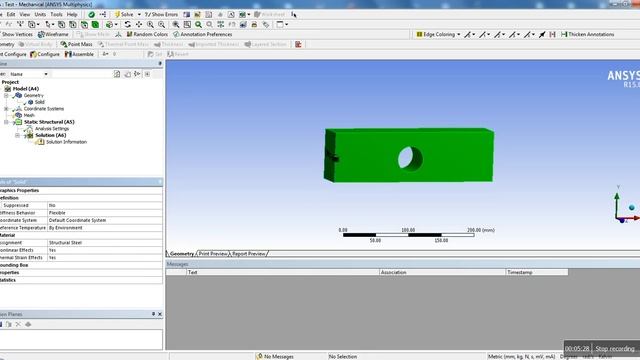
Task: Toggle Random Colors
Action: [x=147, y=34]
